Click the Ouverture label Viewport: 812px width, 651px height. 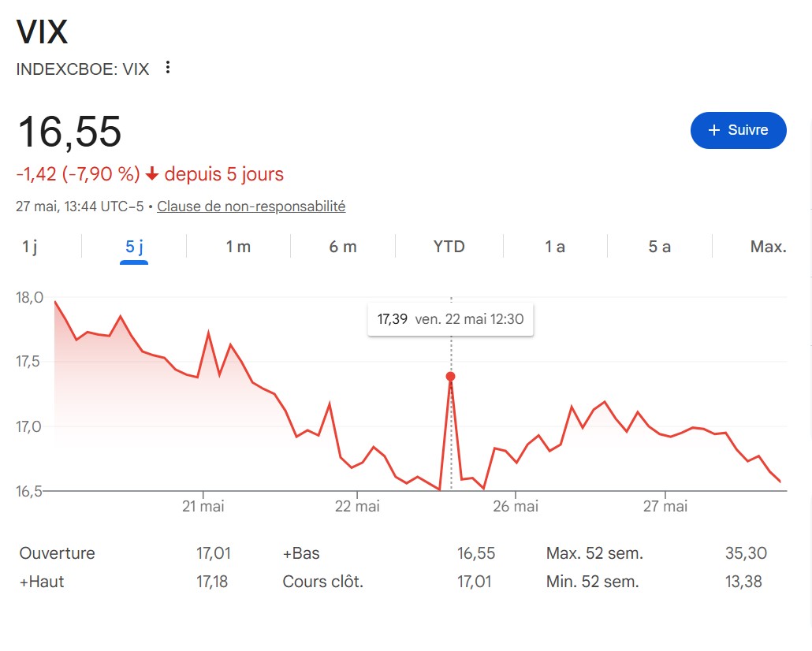coord(57,553)
